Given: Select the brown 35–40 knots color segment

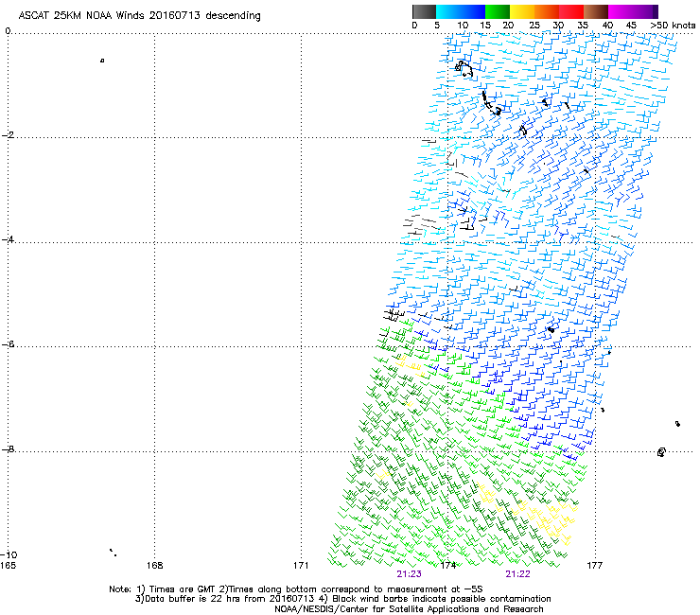Looking at the screenshot, I should (x=596, y=11).
